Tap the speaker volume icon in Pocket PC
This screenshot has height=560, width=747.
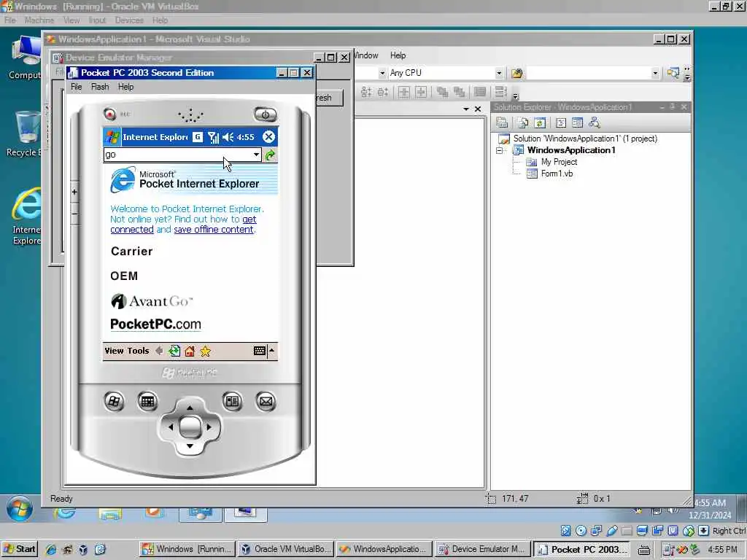228,137
